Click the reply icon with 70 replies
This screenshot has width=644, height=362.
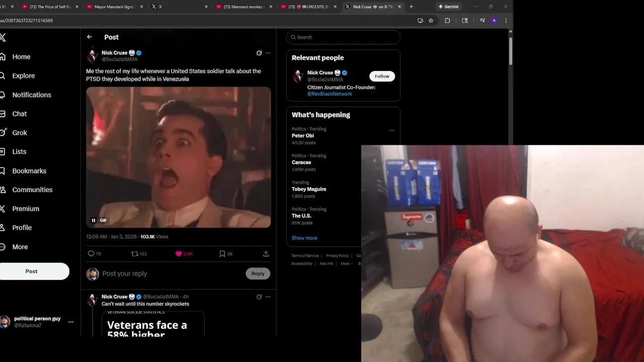pos(91,254)
